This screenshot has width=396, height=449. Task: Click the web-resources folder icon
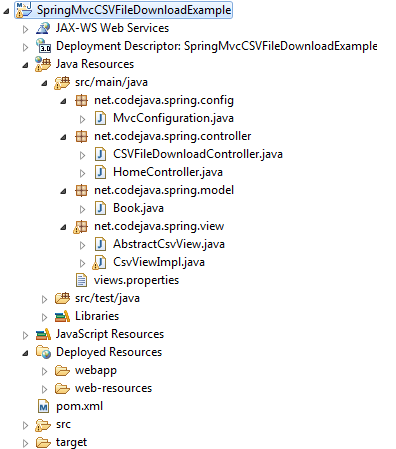click(x=62, y=388)
